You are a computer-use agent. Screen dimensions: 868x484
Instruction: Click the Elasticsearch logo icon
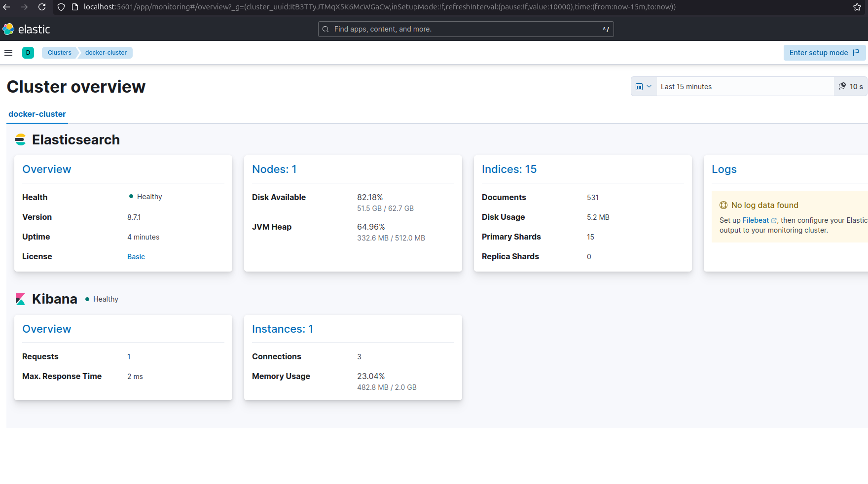pyautogui.click(x=20, y=140)
